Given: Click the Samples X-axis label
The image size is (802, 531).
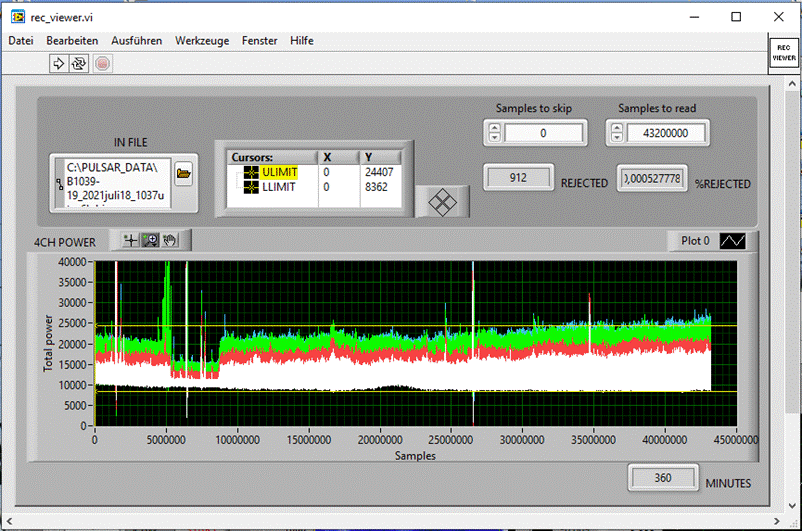Looking at the screenshot, I should pos(415,456).
